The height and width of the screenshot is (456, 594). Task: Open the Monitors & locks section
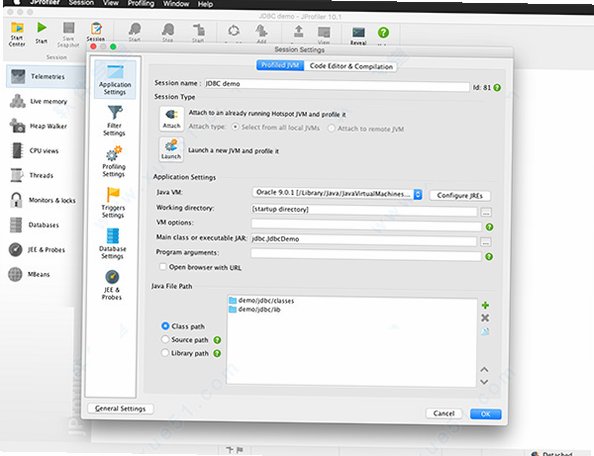42,200
